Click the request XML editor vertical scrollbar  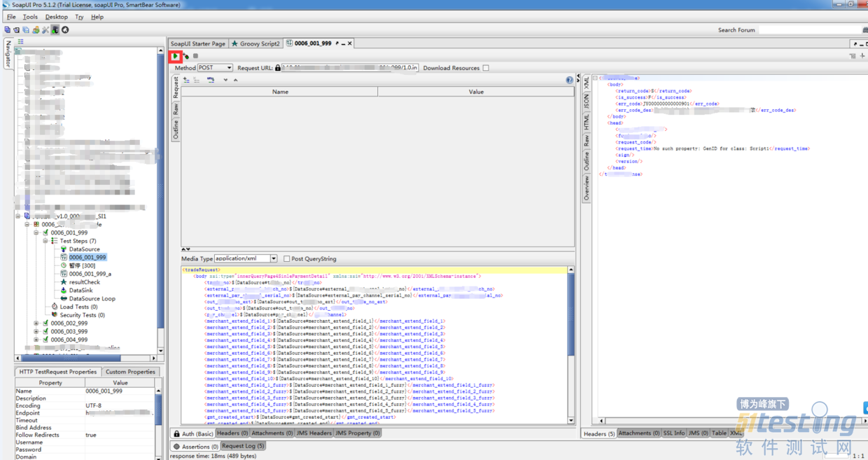point(571,346)
